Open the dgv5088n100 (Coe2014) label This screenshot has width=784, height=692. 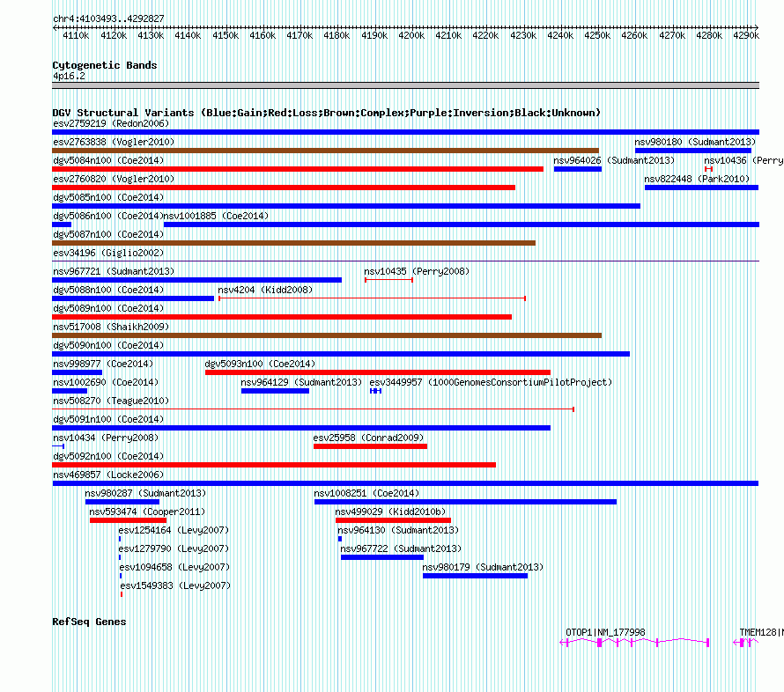click(108, 290)
